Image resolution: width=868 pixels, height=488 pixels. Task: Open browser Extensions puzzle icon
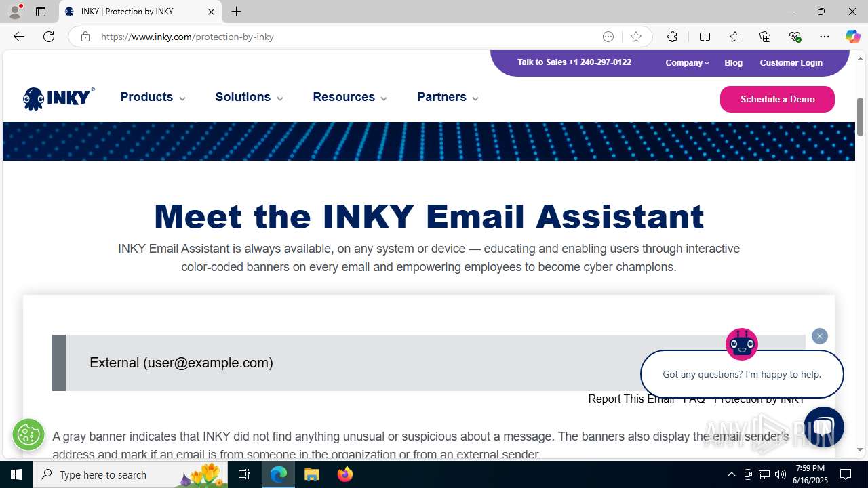point(672,37)
